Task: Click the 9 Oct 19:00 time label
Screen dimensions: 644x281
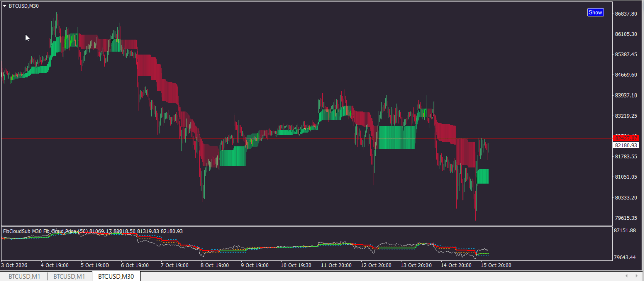Action: 255,265
